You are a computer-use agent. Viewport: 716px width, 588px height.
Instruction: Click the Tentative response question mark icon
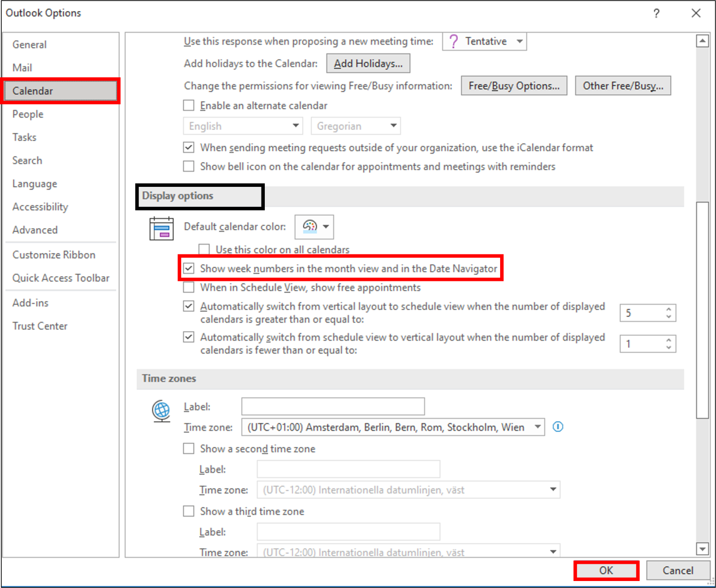(x=453, y=41)
